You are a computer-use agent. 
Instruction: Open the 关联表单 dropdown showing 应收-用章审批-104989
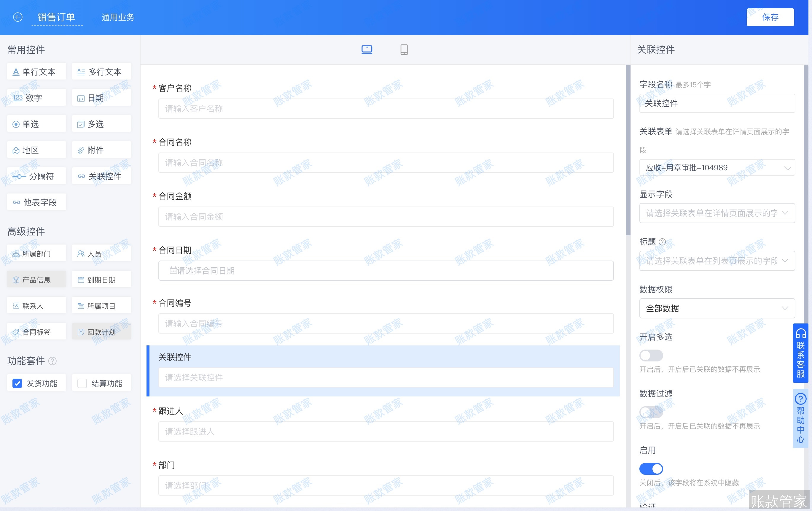(x=717, y=167)
